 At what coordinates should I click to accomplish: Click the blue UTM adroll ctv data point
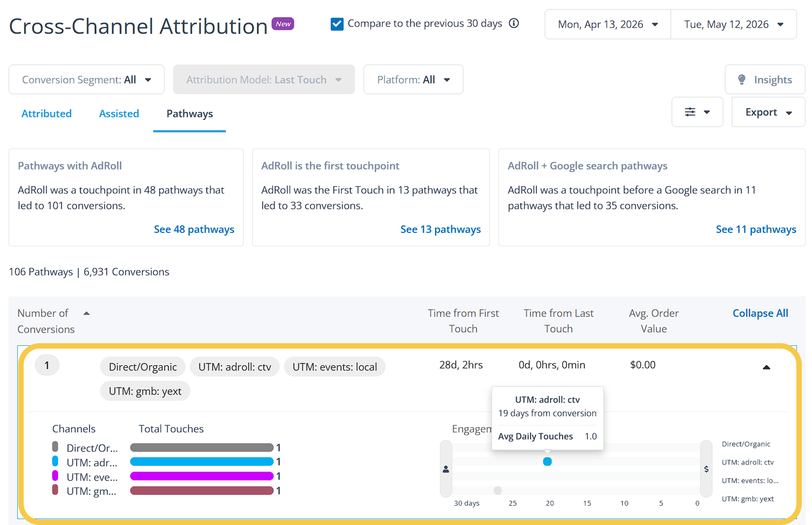547,462
